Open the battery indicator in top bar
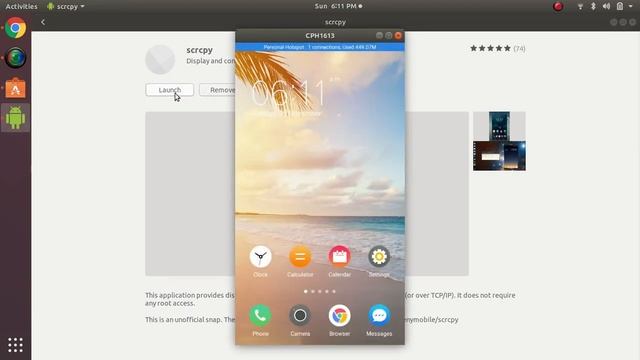Viewport: 640px width, 360px height. click(x=620, y=6)
